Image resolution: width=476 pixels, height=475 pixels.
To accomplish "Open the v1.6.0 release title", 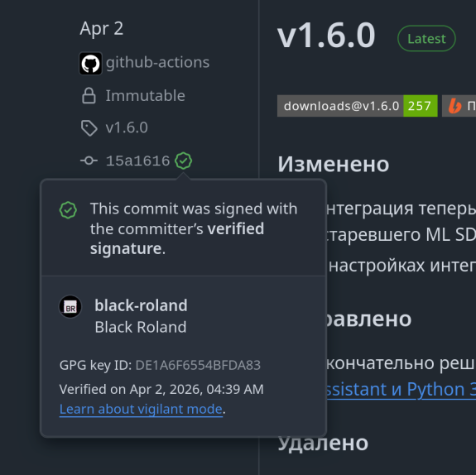I will coord(326,36).
